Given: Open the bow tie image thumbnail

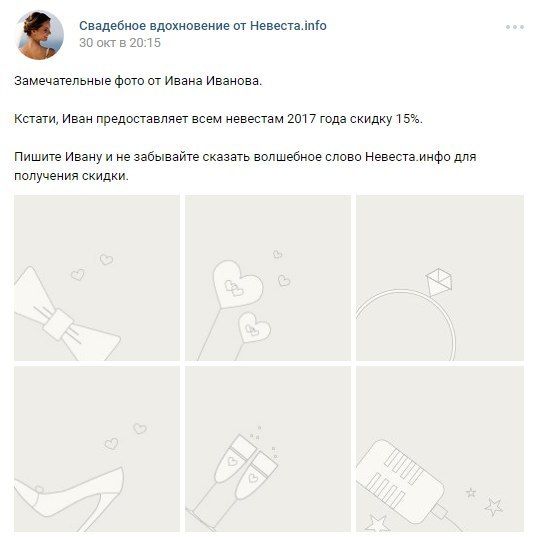Looking at the screenshot, I should tap(97, 278).
